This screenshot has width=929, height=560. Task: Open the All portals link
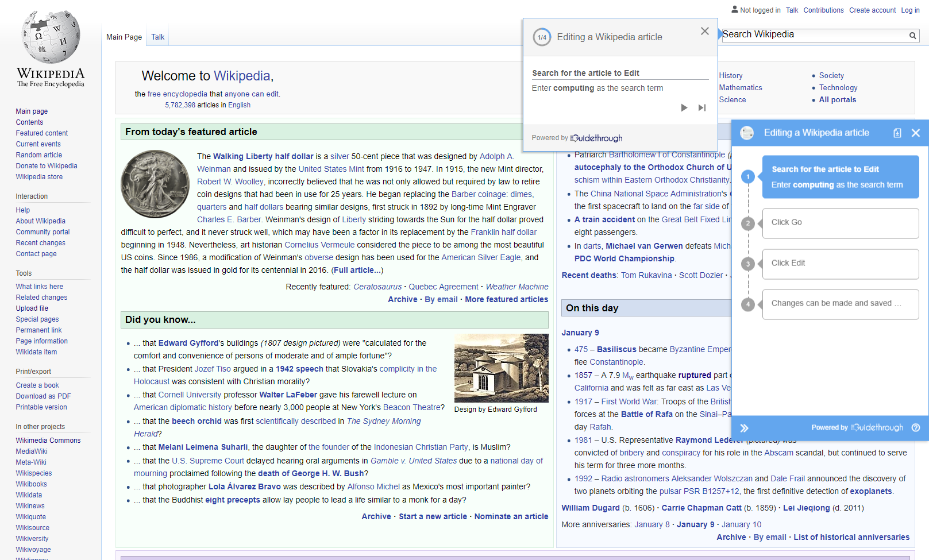[838, 100]
